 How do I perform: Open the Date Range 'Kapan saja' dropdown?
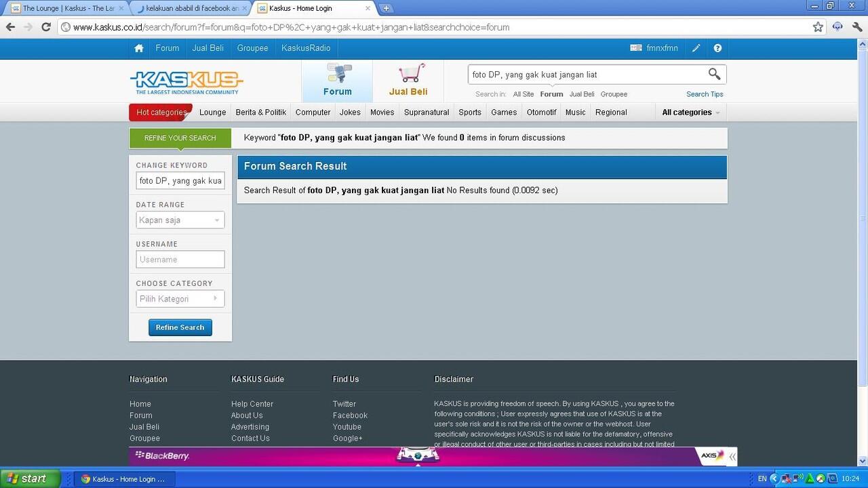point(180,220)
